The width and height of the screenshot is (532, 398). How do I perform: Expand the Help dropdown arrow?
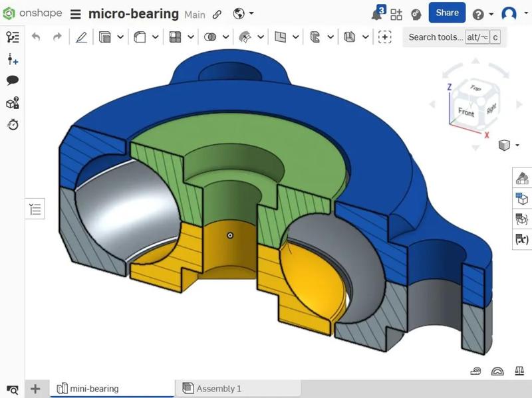[x=491, y=14]
